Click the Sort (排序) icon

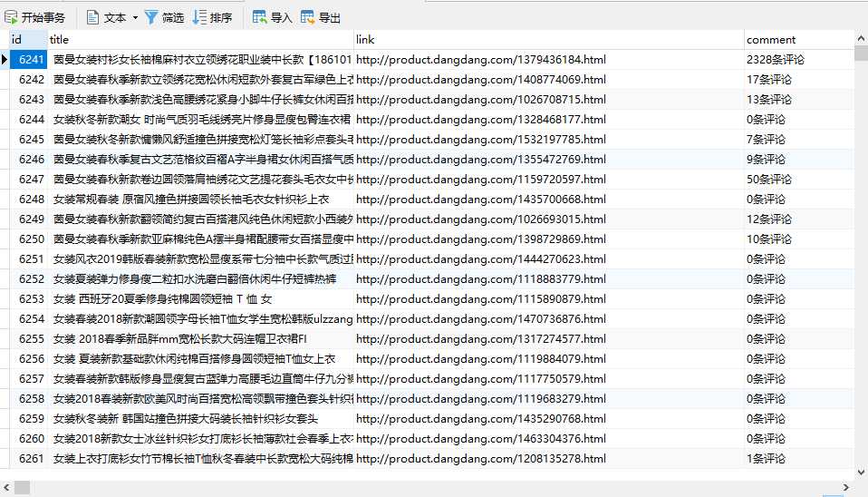click(x=199, y=18)
